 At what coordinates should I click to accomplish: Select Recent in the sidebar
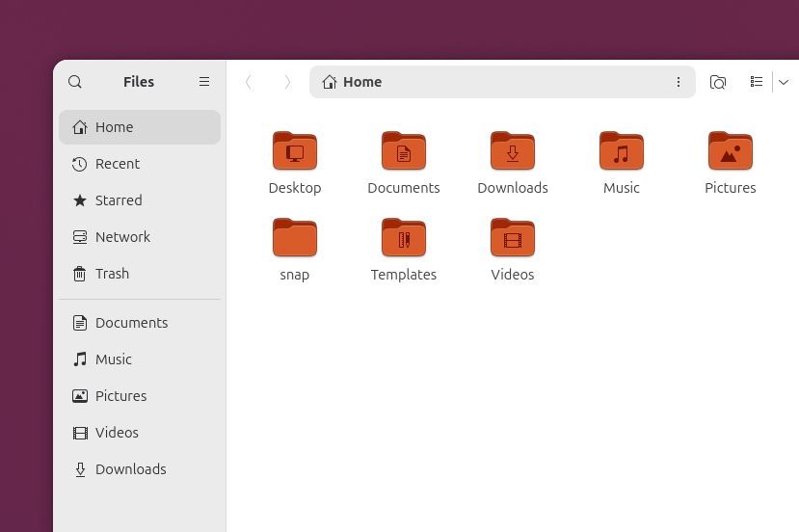pos(118,164)
